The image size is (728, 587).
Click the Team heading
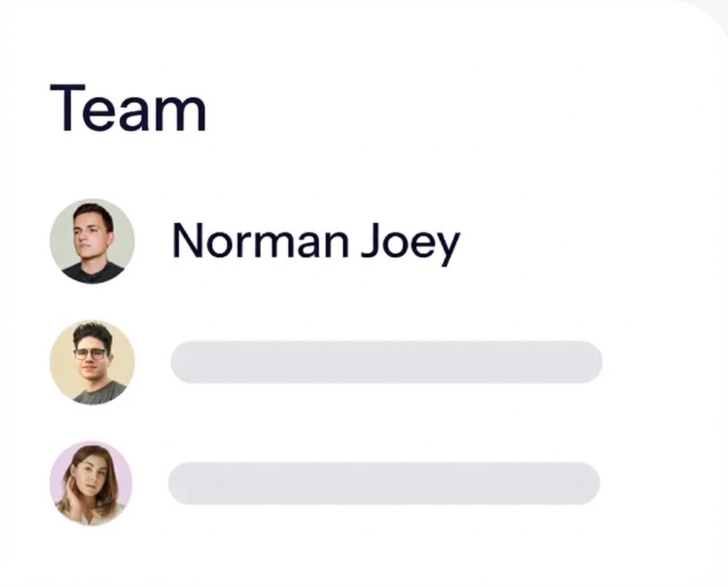(x=128, y=108)
